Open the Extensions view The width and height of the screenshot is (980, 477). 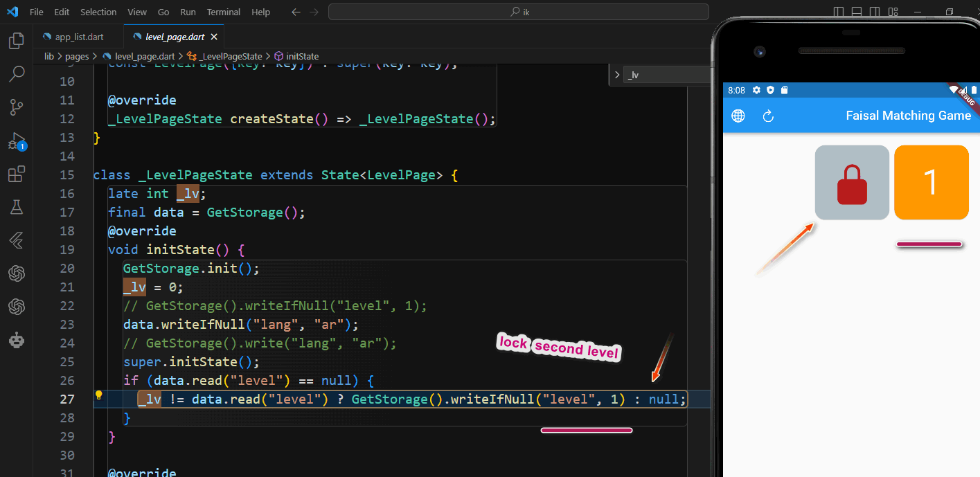point(16,174)
